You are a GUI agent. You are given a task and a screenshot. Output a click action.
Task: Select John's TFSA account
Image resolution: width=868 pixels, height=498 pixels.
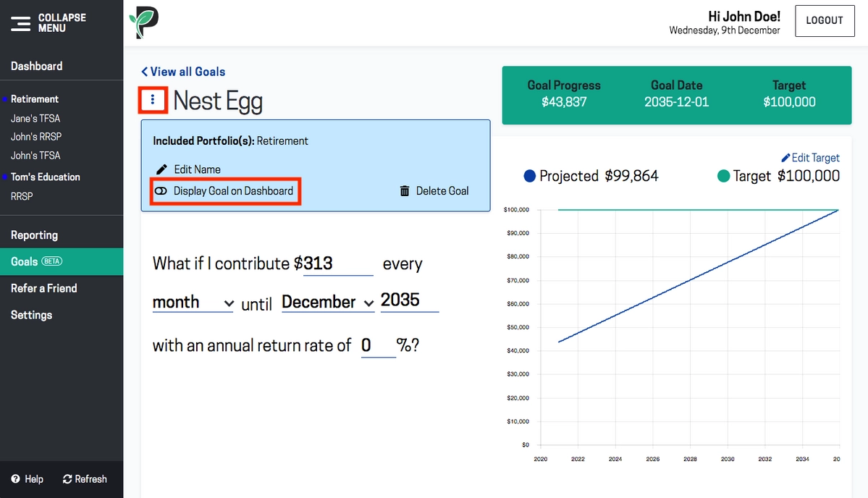pyautogui.click(x=35, y=156)
